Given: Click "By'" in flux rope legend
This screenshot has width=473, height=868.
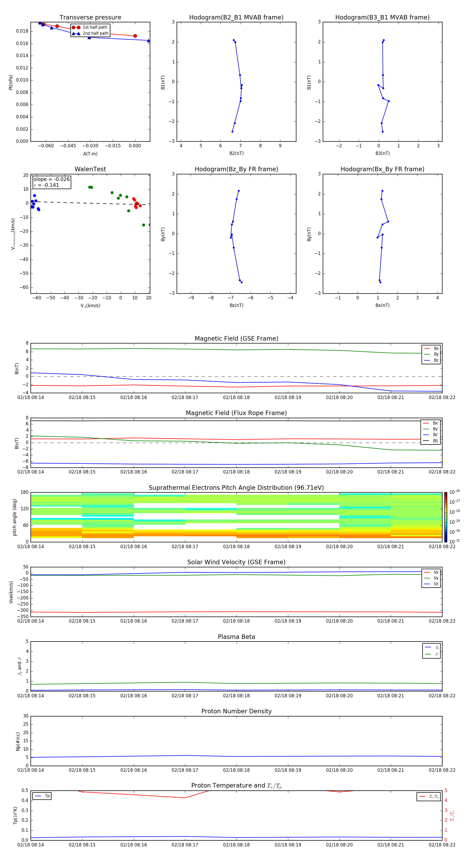Looking at the screenshot, I should 431,429.
